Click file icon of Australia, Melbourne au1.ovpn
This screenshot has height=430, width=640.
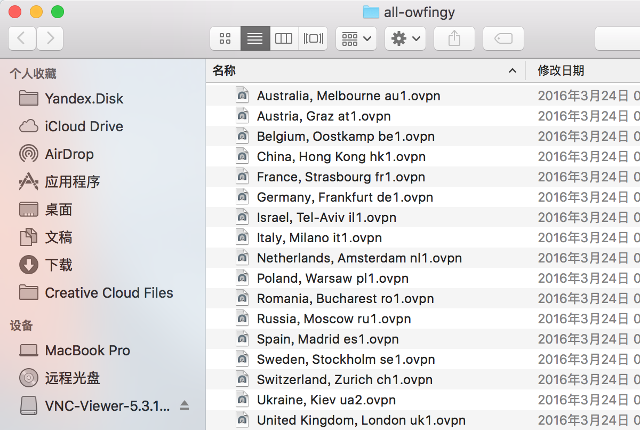click(242, 95)
